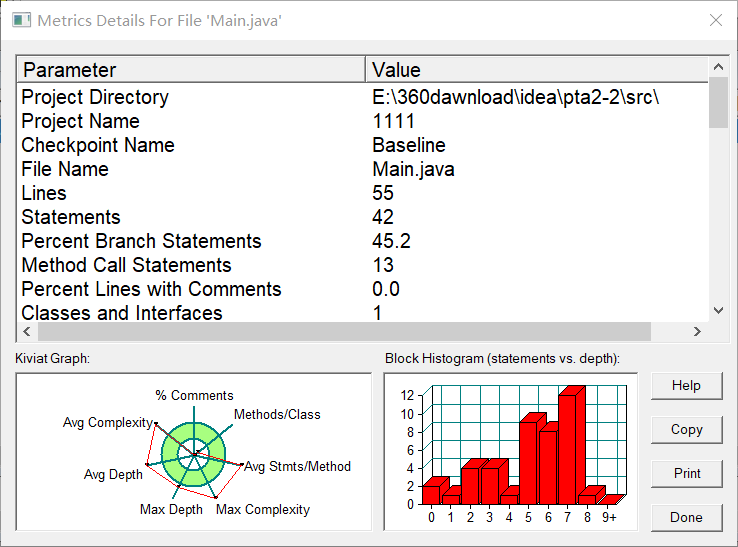This screenshot has width=738, height=547.
Task: Click the Max Depth label in Kiviat graph
Action: [x=171, y=509]
